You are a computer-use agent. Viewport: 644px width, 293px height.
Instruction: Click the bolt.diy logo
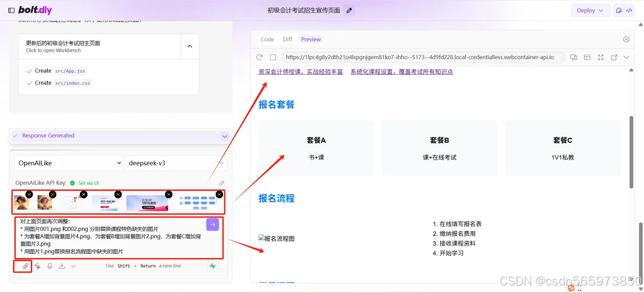(x=35, y=10)
